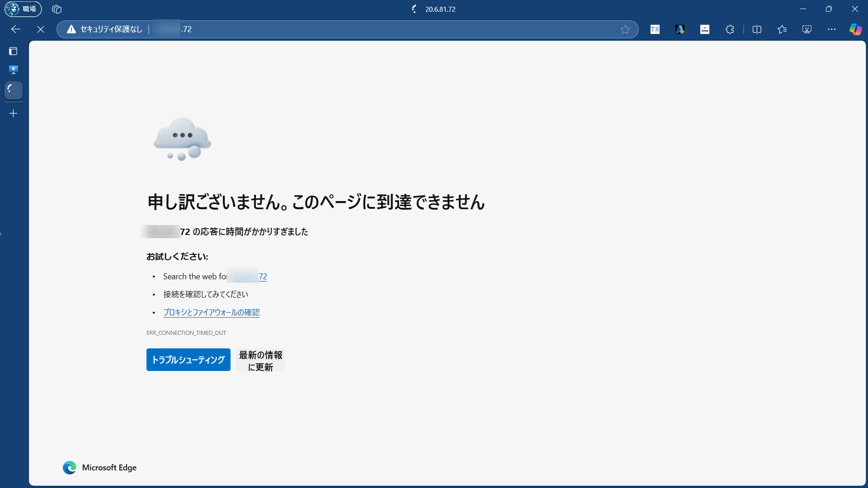Open Copilot in the toolbar
This screenshot has width=868, height=488.
click(855, 29)
